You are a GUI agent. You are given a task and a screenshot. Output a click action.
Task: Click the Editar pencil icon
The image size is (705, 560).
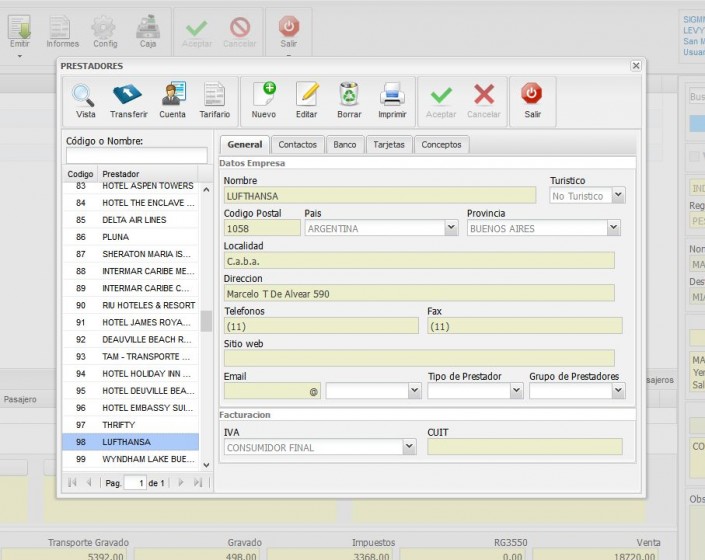307,101
